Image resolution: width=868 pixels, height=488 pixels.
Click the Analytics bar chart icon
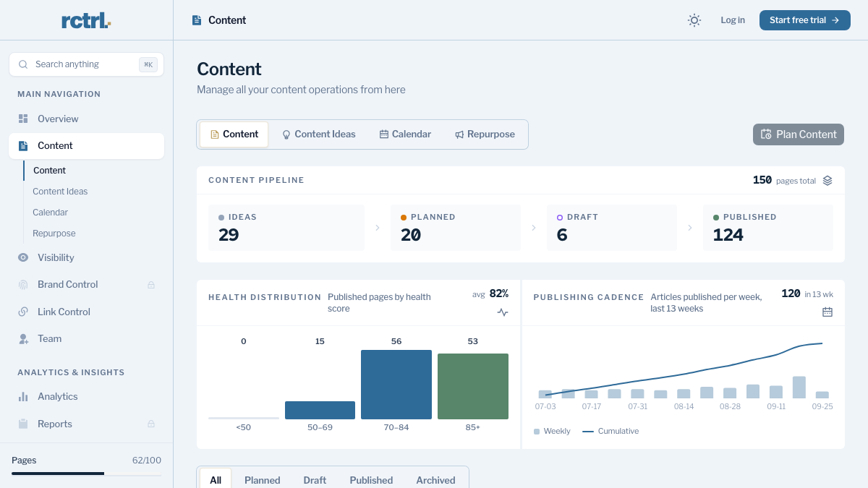(x=23, y=396)
